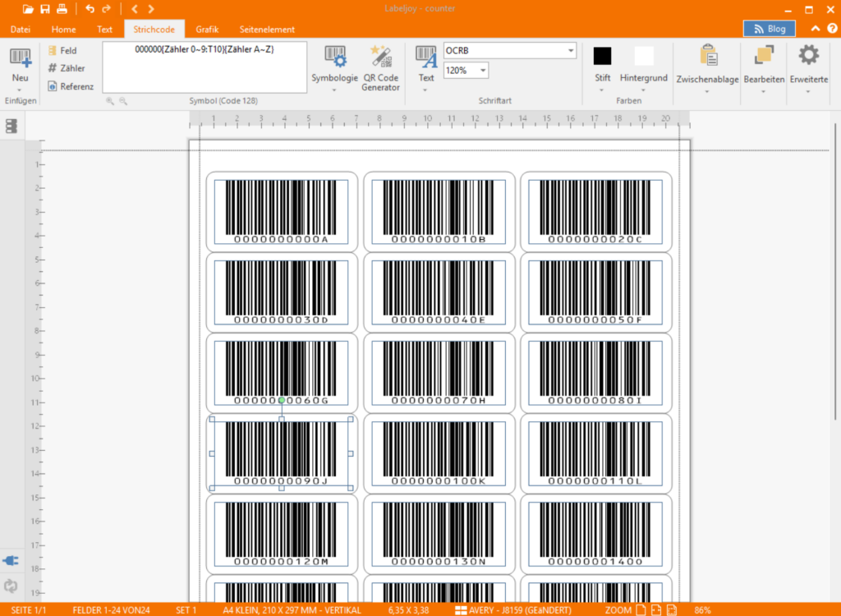Viewport: 841px width, 616px height.
Task: Insert a Feld element
Action: coord(64,49)
